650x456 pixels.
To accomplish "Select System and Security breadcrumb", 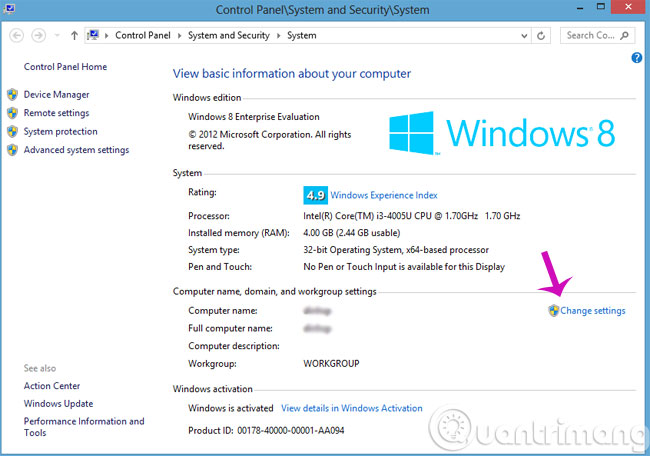I will [x=228, y=36].
